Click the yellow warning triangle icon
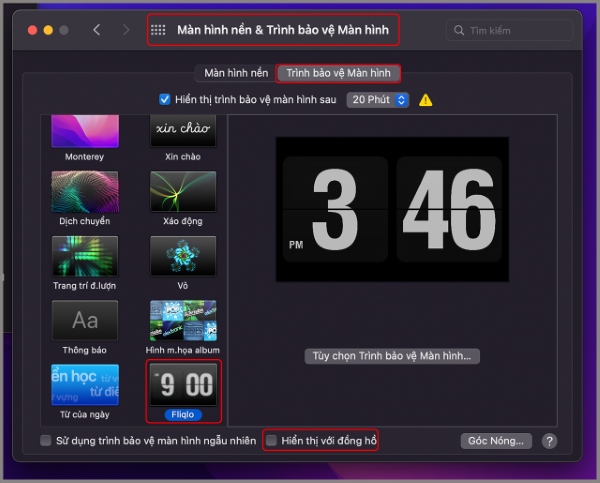The height and width of the screenshot is (483, 600). click(x=426, y=100)
